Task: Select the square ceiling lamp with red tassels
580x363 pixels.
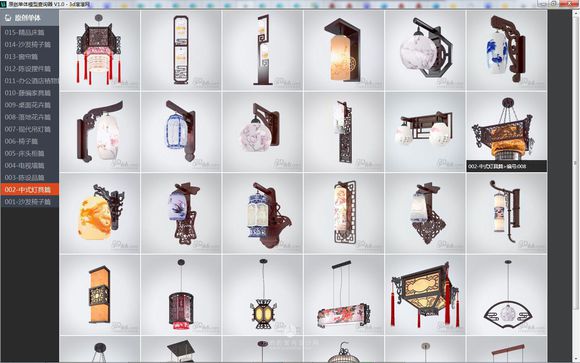Action: coord(425,295)
